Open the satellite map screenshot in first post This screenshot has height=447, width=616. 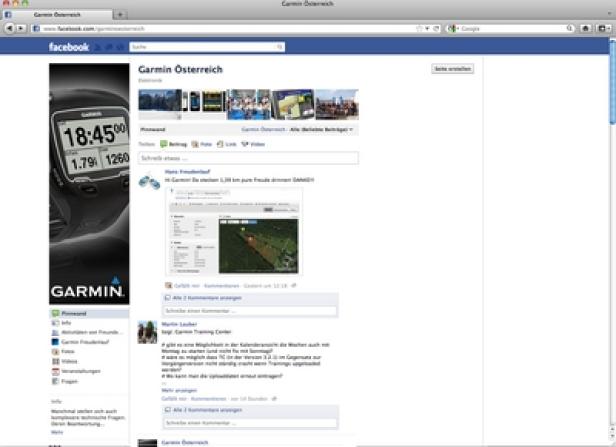click(234, 231)
